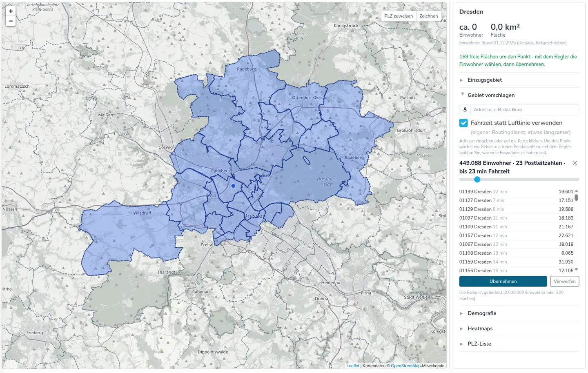Collapse the Gebiet vorschlagen section
This screenshot has height=373, width=588.
(519, 95)
